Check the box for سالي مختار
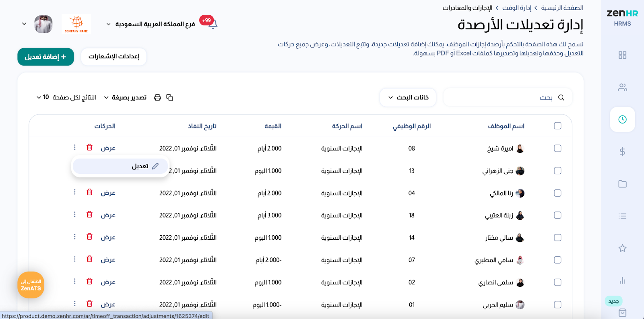The height and width of the screenshot is (319, 644). tap(557, 238)
